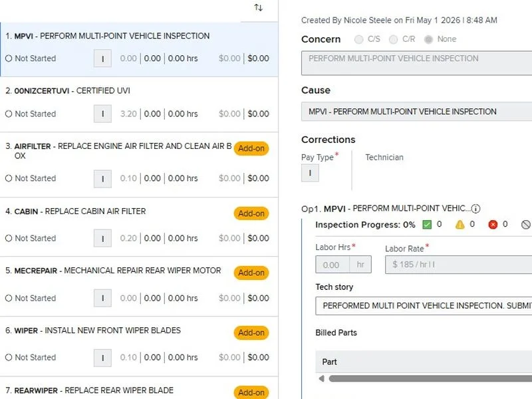The image size is (532, 399).
Task: Select the C/S concern radio button
Action: click(x=358, y=39)
